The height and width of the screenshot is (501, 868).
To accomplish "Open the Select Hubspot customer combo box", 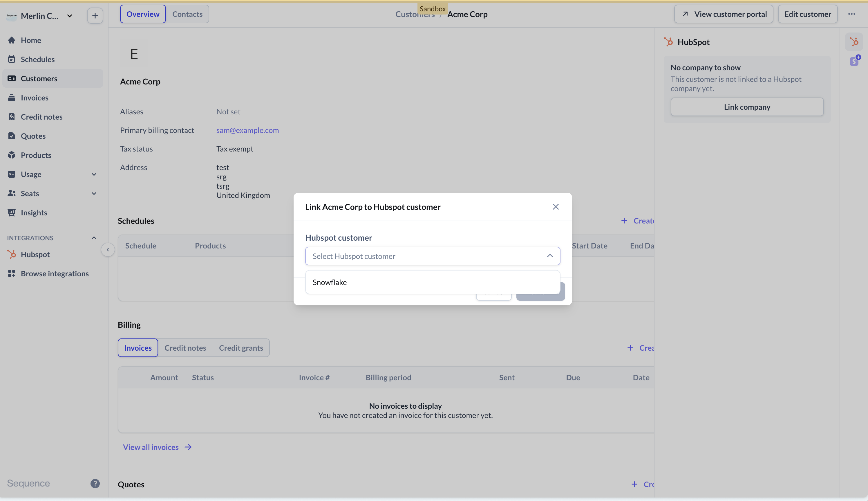I will [432, 256].
